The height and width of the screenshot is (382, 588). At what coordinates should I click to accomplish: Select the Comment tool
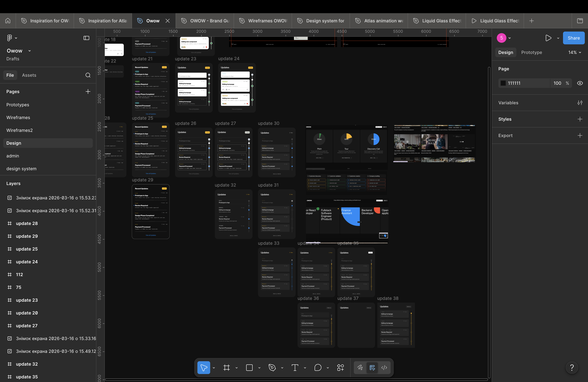coord(318,368)
